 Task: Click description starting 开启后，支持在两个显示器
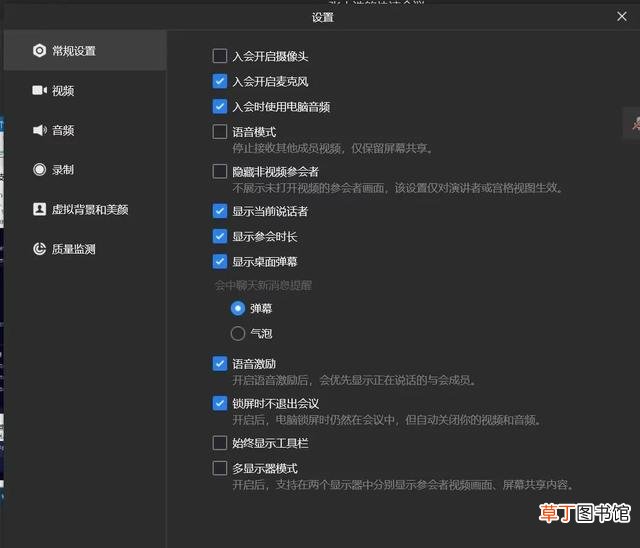coord(403,484)
